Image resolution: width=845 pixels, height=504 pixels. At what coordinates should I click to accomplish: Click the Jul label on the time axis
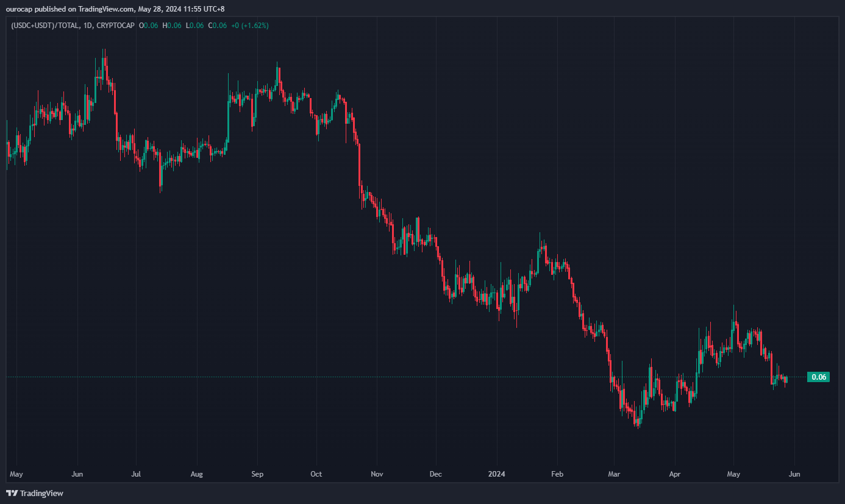[x=136, y=474]
